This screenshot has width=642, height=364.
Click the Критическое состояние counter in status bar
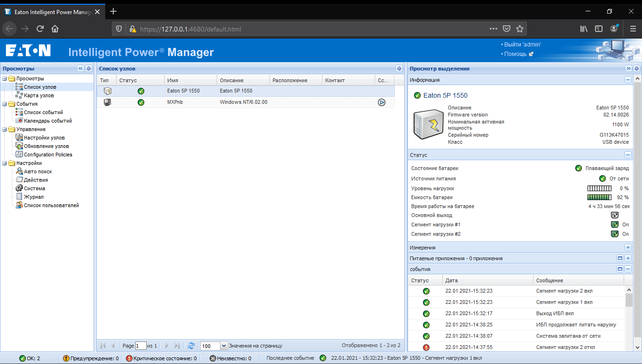pyautogui.click(x=161, y=358)
